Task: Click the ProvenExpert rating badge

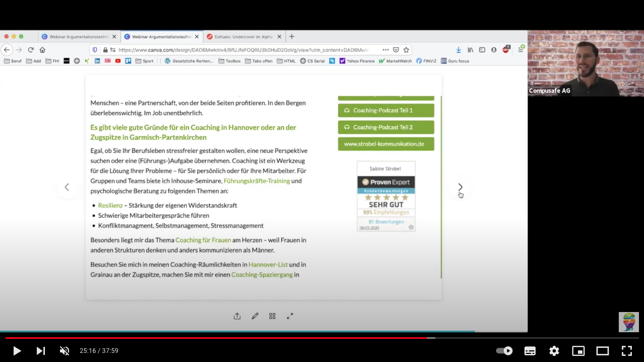Action: tap(386, 196)
